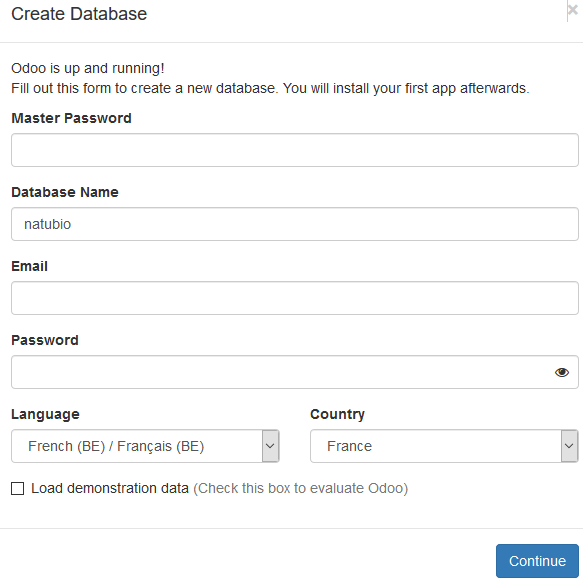Open the Language dropdown arrow
This screenshot has width=583, height=584.
coord(270,446)
